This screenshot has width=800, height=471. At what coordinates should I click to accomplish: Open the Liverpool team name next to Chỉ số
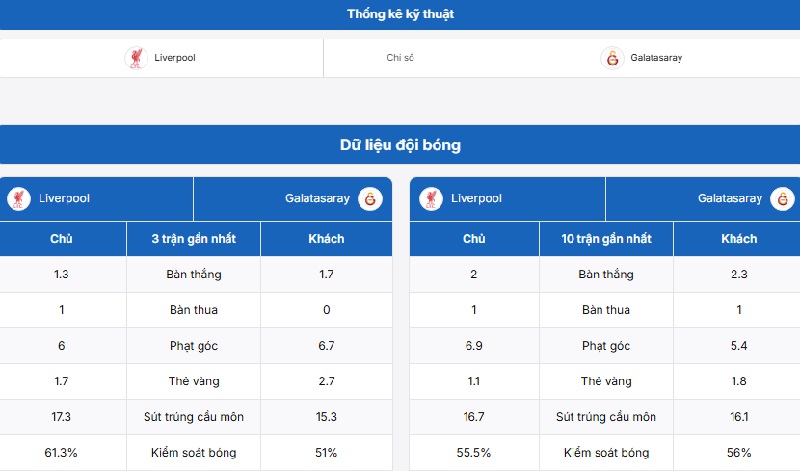tap(175, 58)
